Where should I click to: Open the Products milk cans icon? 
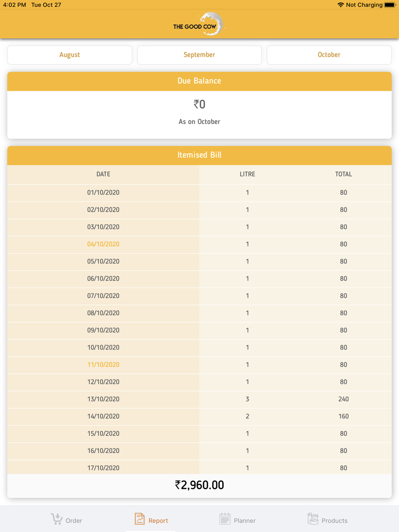313,519
